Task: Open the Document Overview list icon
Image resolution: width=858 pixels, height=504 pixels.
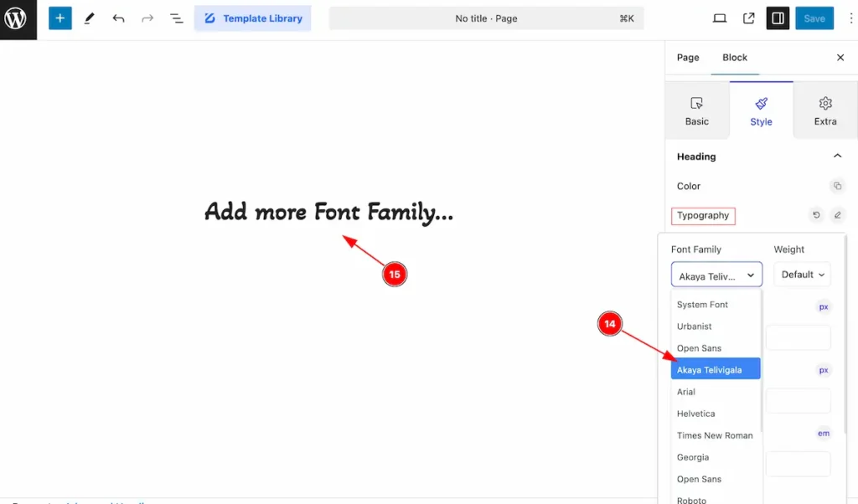Action: click(176, 18)
